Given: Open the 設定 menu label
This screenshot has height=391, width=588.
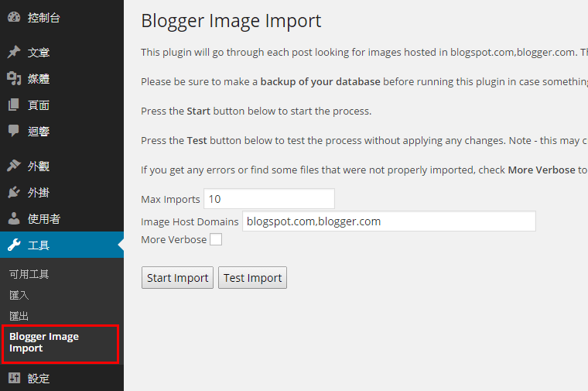Looking at the screenshot, I should tap(38, 379).
